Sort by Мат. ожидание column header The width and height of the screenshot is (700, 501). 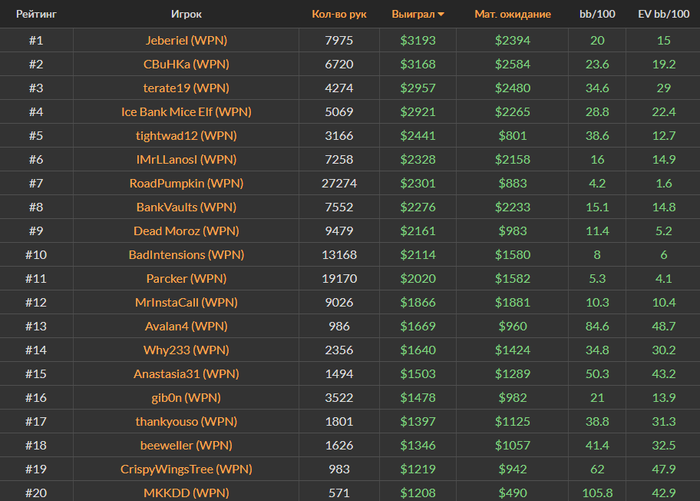tap(512, 14)
